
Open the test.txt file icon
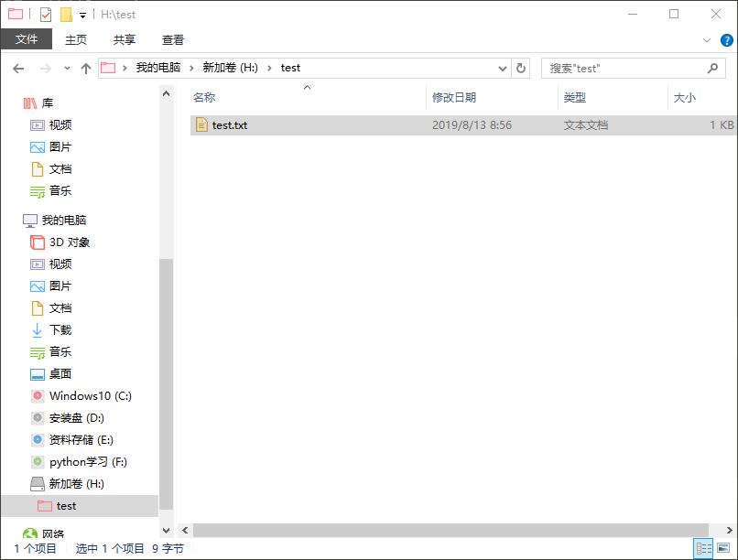coord(202,125)
